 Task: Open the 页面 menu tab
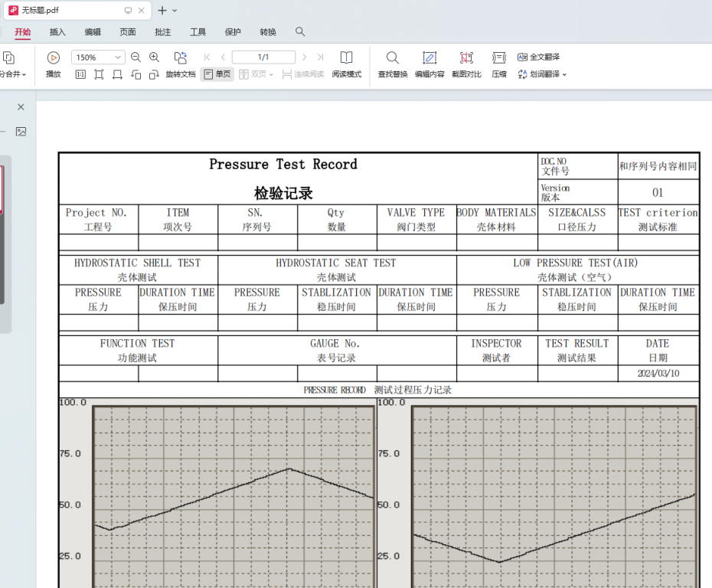128,32
